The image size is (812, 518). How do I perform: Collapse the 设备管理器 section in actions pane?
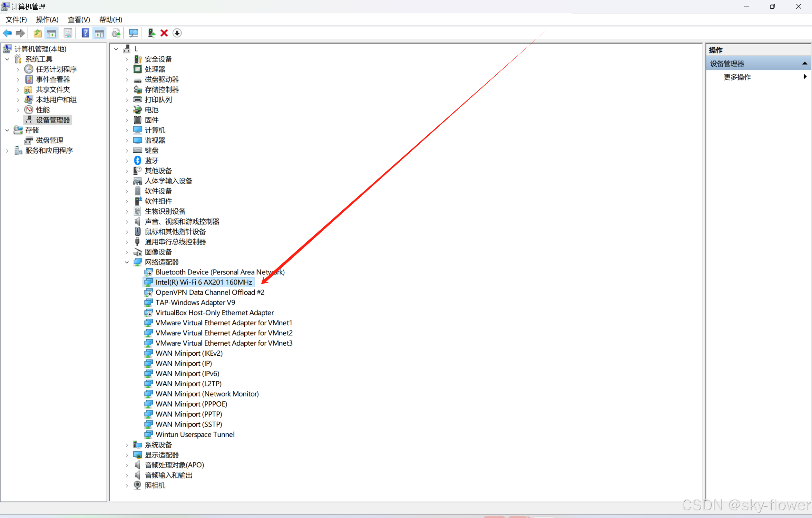(x=805, y=63)
